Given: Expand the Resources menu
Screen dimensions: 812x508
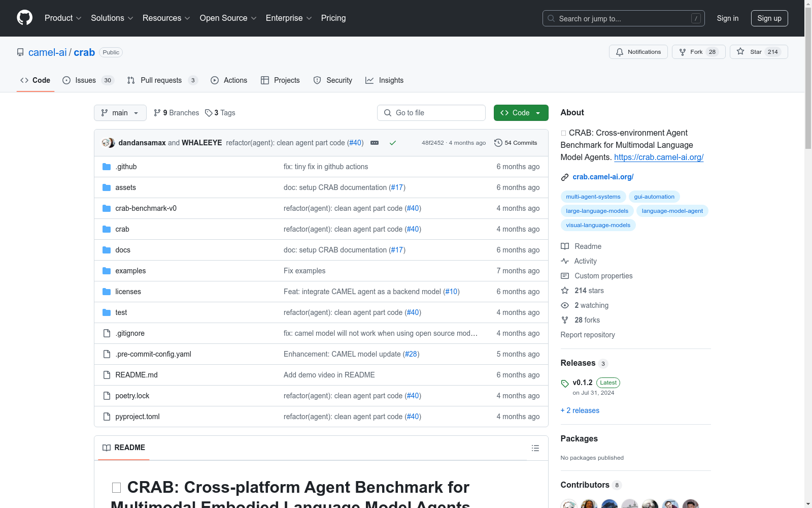Looking at the screenshot, I should (x=166, y=18).
